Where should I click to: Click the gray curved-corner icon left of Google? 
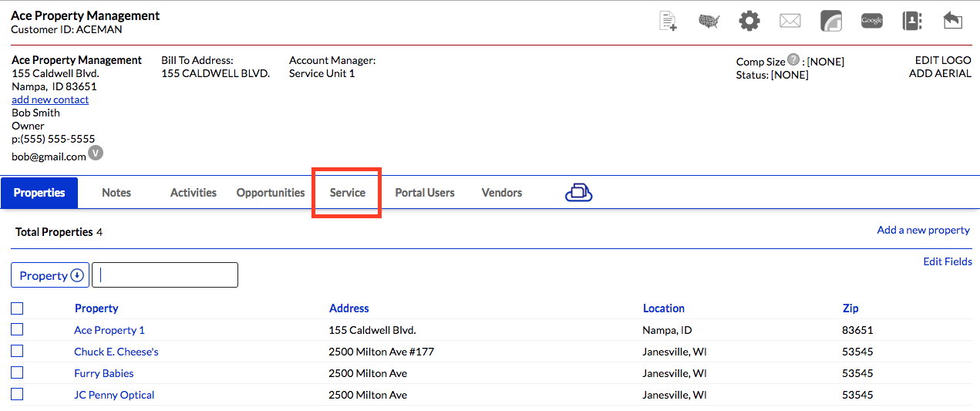click(831, 21)
